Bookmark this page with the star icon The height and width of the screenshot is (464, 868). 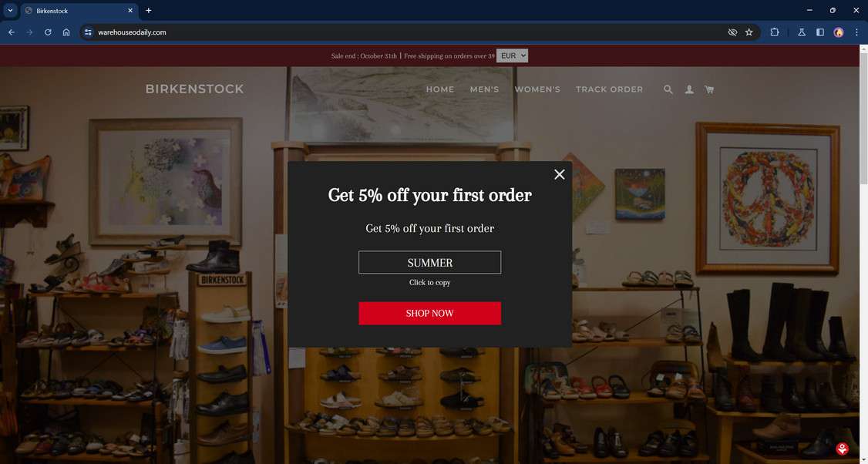pos(749,32)
